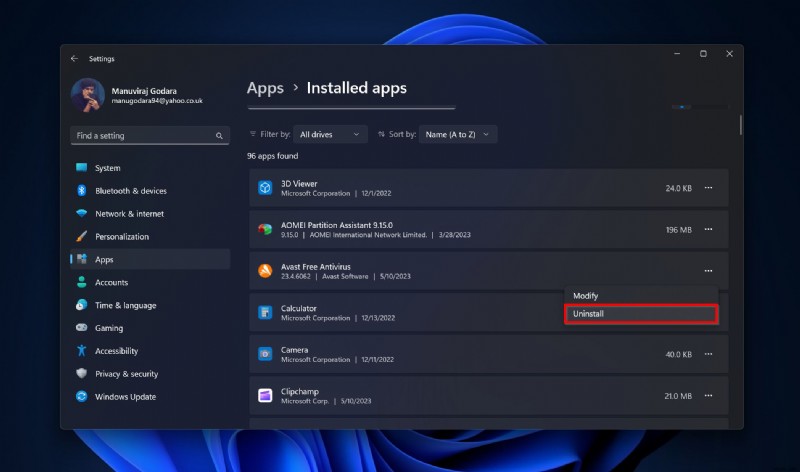Viewport: 800px width, 472px height.
Task: Open the Sort by Name dropdown
Action: tap(458, 134)
